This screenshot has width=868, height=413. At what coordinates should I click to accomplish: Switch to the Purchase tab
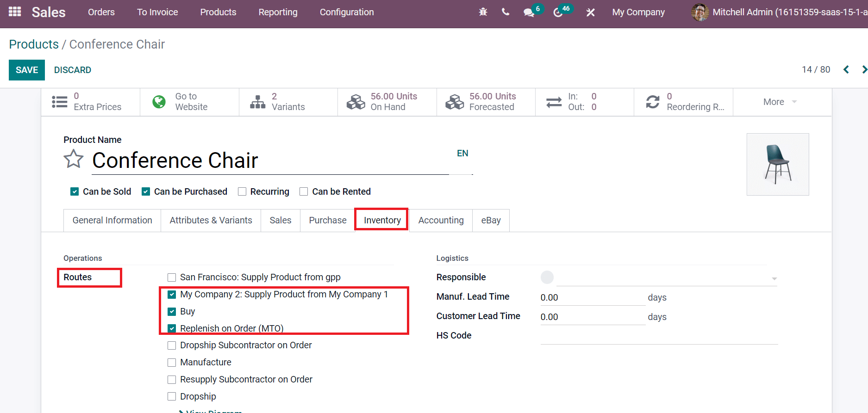[328, 220]
